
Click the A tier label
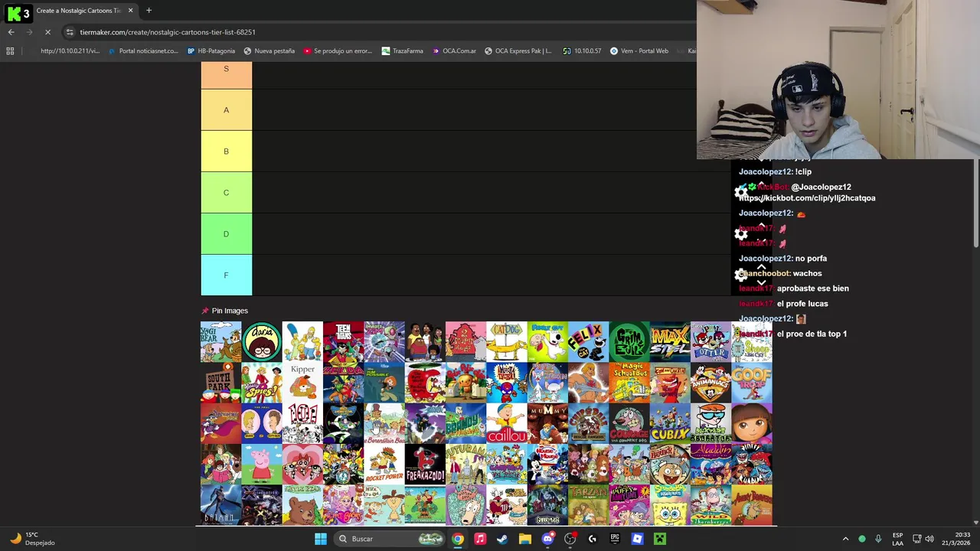pyautogui.click(x=226, y=110)
